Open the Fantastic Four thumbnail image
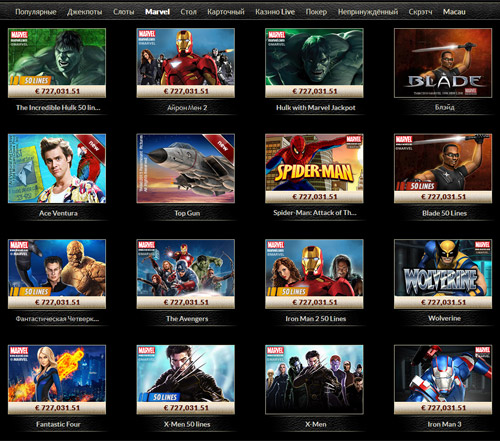 [57, 379]
